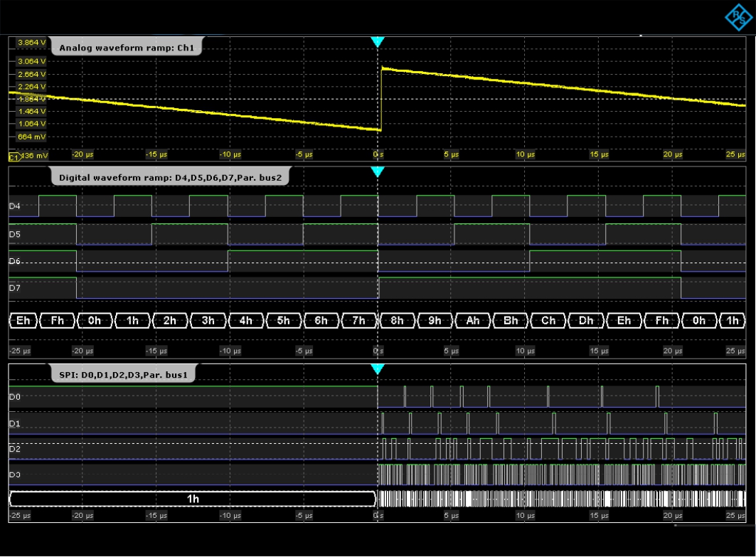
Task: Select the trigger marker in SPI diagram
Action: tap(378, 369)
